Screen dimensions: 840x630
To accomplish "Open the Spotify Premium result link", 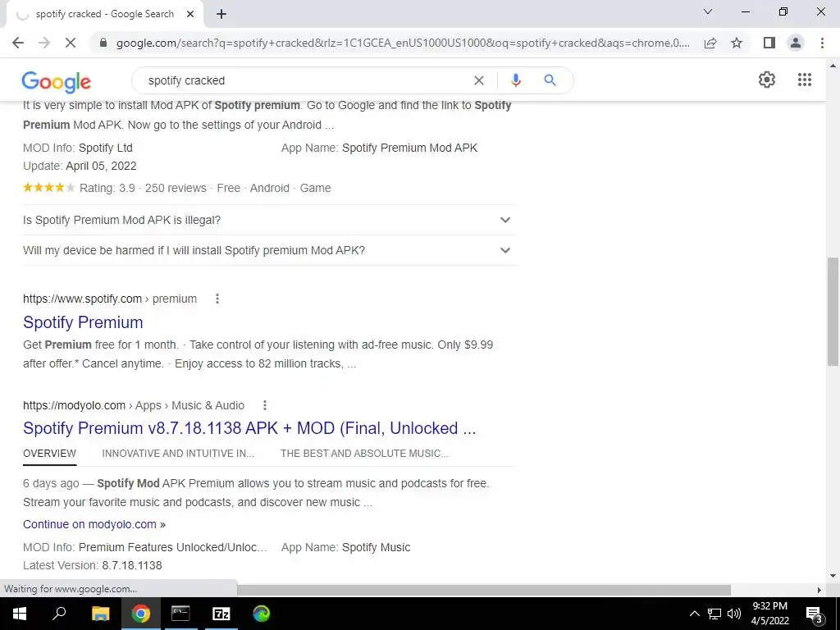I will click(83, 322).
